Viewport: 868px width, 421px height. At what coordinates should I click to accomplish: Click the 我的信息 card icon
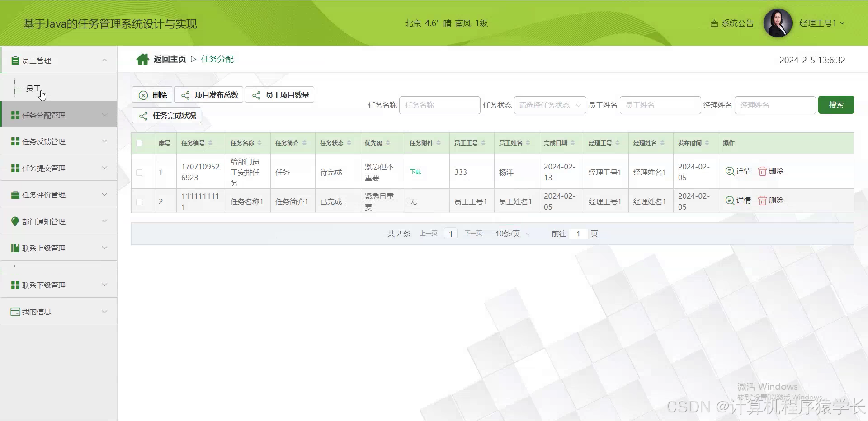(15, 312)
